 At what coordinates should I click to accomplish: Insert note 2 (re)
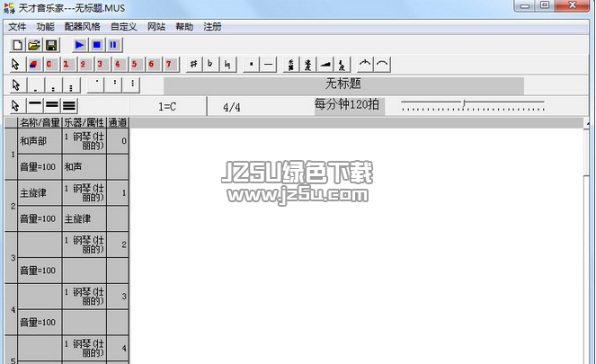pyautogui.click(x=84, y=64)
